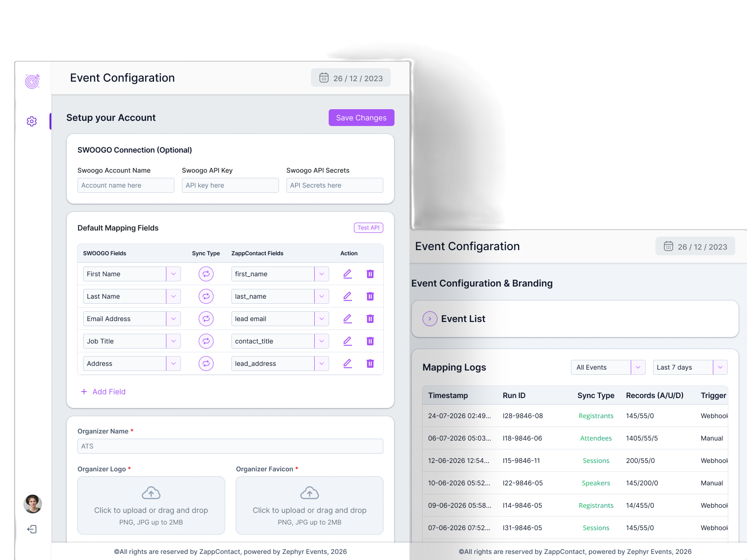This screenshot has width=747, height=560.
Task: Open the last_name ZappContact field dropdown
Action: coord(322,296)
